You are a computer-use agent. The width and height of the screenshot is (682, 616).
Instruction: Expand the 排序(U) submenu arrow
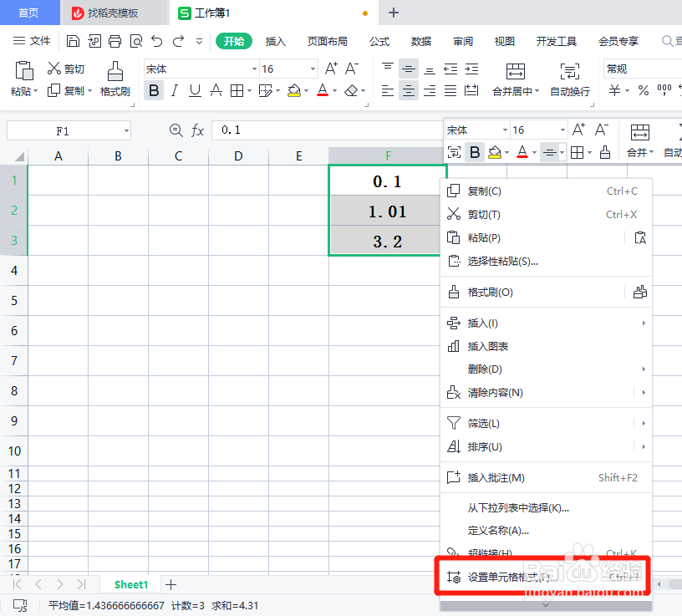[x=644, y=446]
